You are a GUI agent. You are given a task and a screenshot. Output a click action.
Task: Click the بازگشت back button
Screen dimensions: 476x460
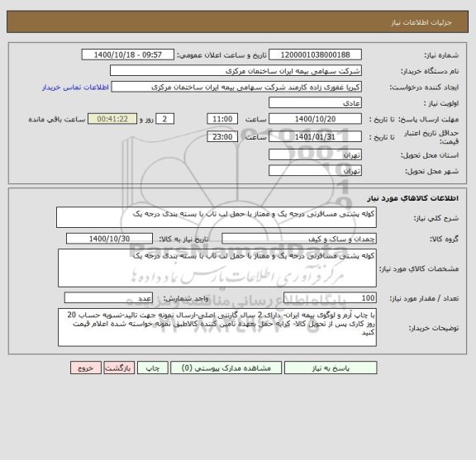pyautogui.click(x=119, y=368)
